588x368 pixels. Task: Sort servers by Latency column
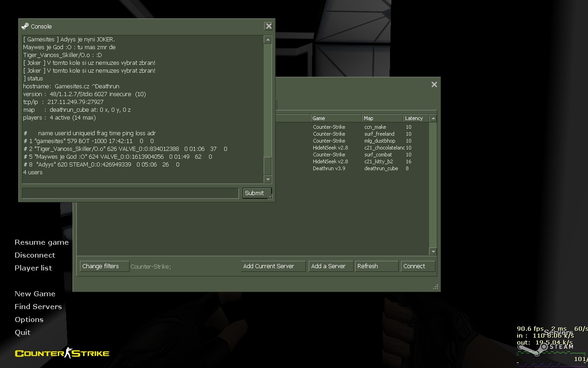(x=416, y=118)
